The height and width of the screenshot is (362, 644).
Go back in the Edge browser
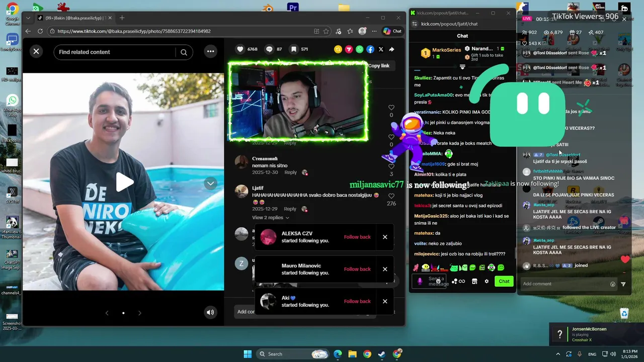[x=27, y=31]
